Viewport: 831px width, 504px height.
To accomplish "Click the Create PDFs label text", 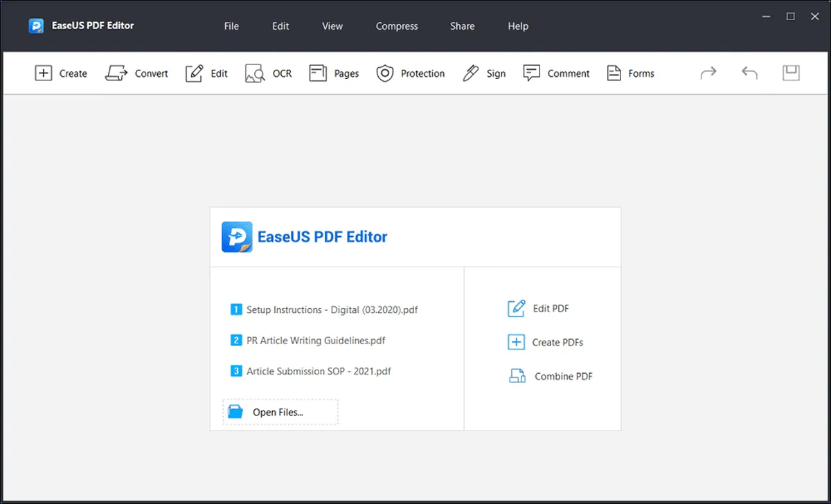I will [x=558, y=342].
